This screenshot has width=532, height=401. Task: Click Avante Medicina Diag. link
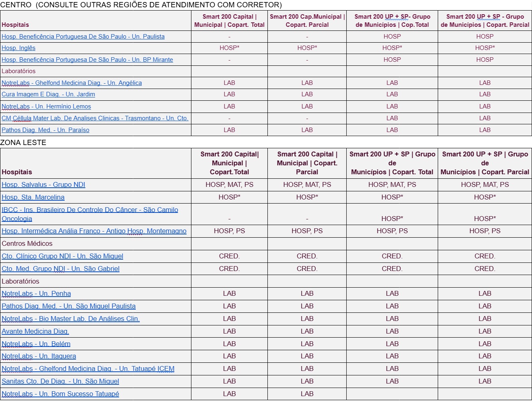click(x=35, y=332)
